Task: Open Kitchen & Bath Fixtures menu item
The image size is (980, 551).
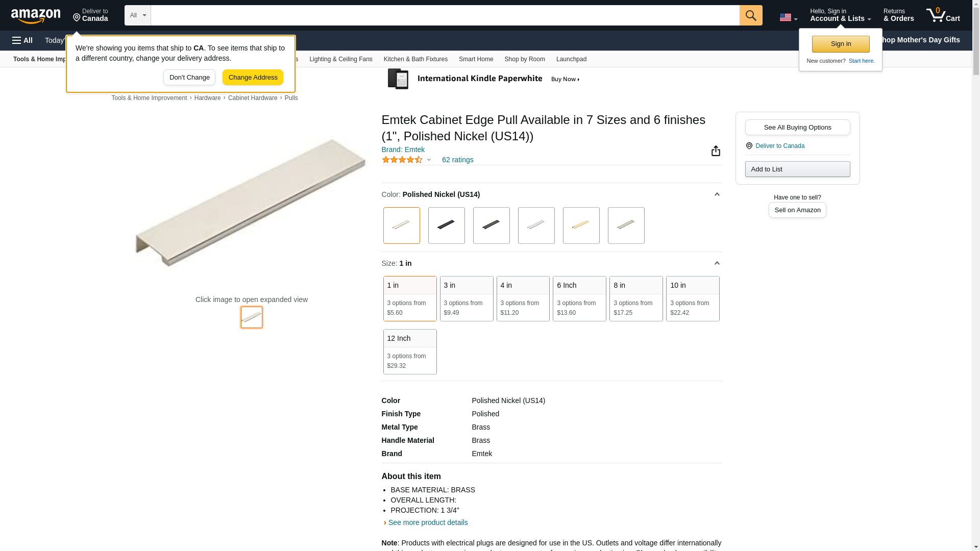Action: point(415,59)
